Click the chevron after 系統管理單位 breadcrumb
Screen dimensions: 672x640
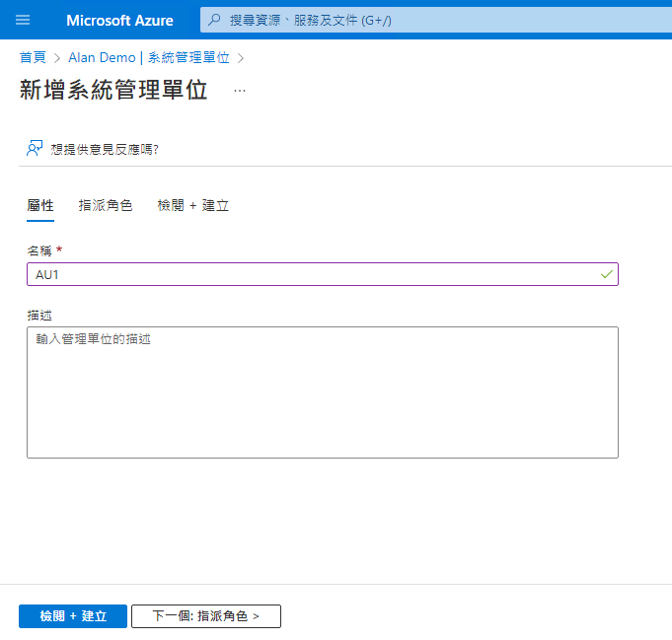coord(241,58)
